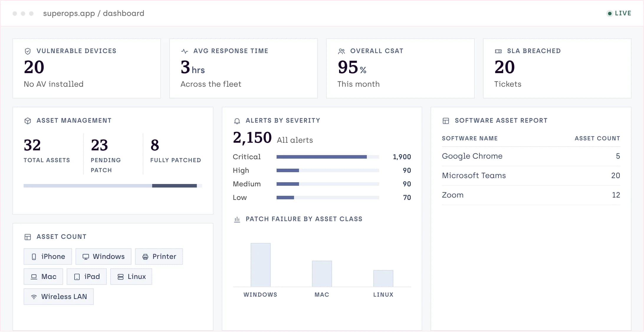
Task: Click the Software Name column header
Action: point(470,138)
